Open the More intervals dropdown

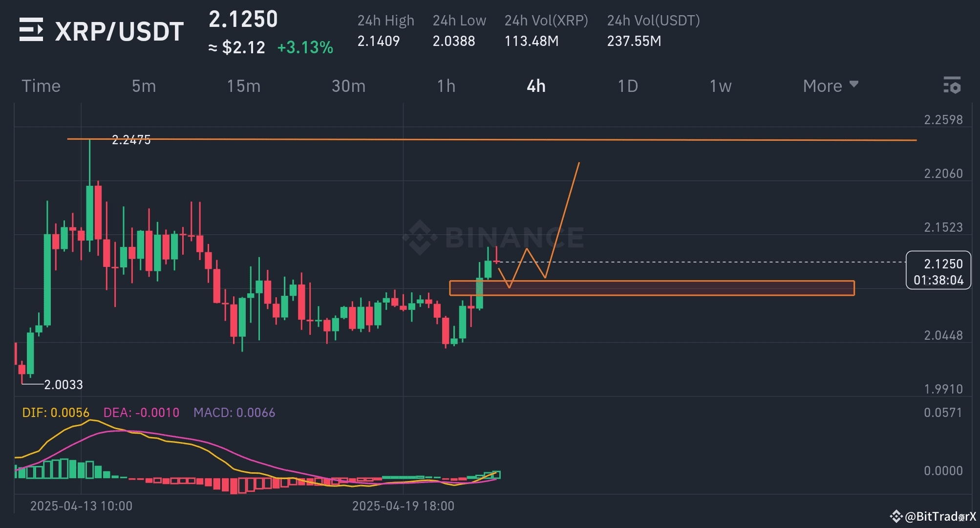coord(830,86)
